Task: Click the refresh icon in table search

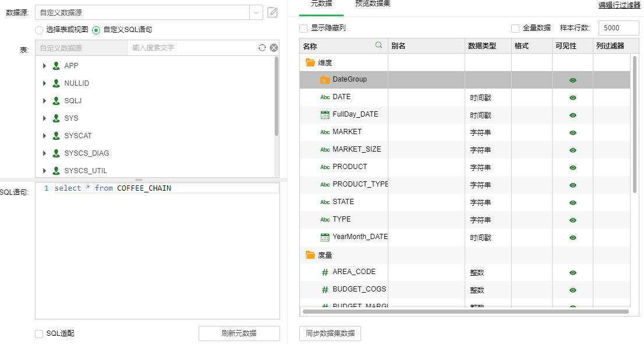Action: (262, 48)
